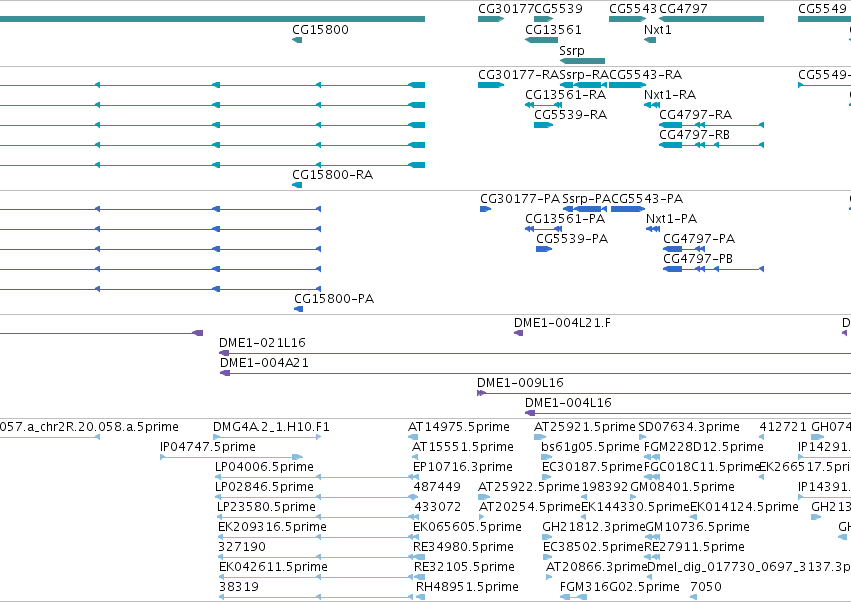
Task: Click the GM08401.5prime EST label
Action: tap(682, 488)
